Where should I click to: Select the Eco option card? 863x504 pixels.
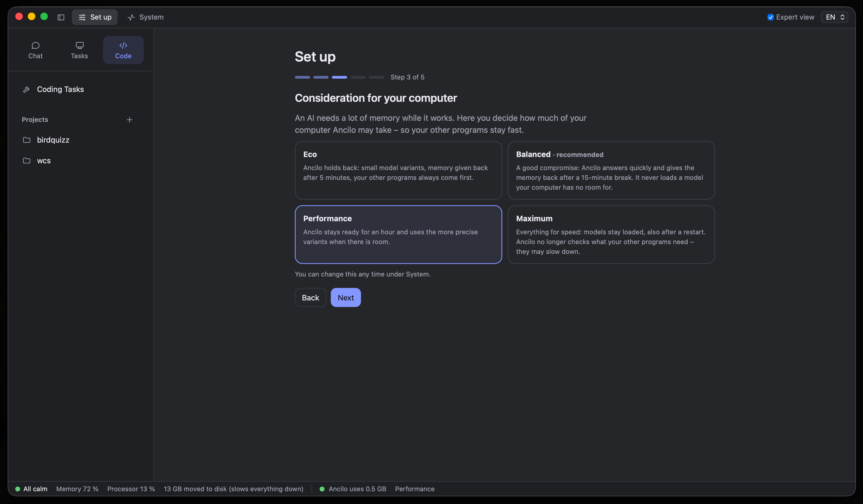pos(398,170)
